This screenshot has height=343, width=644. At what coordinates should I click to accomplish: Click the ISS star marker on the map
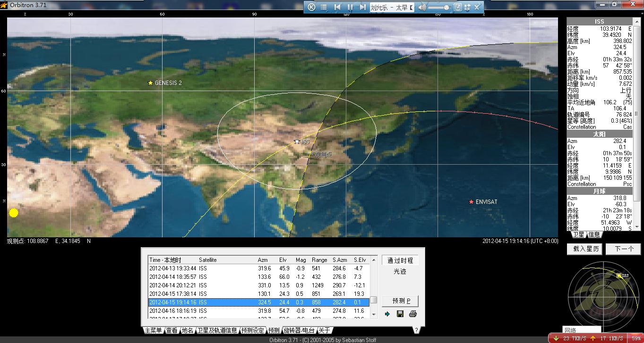tap(297, 142)
